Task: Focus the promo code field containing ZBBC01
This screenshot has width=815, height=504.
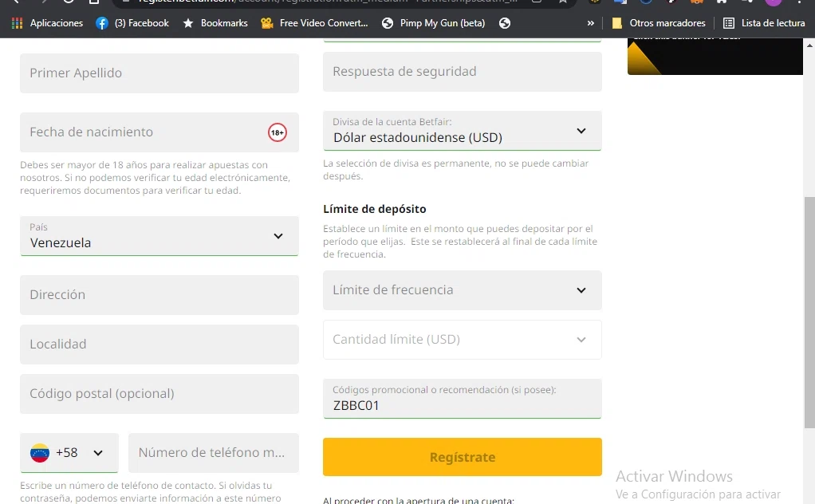Action: [463, 399]
